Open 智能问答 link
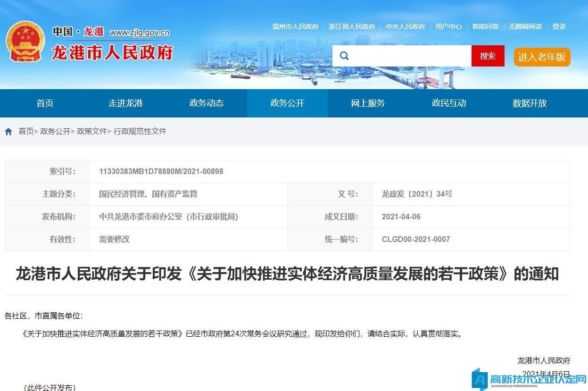Viewport: 588px width, 391px height. coord(486,26)
